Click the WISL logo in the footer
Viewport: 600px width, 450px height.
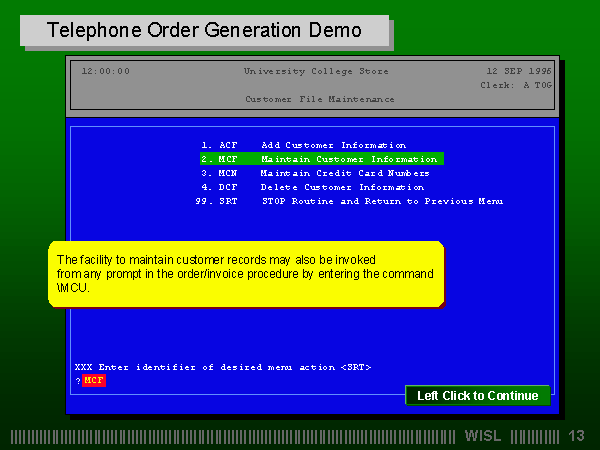[484, 436]
